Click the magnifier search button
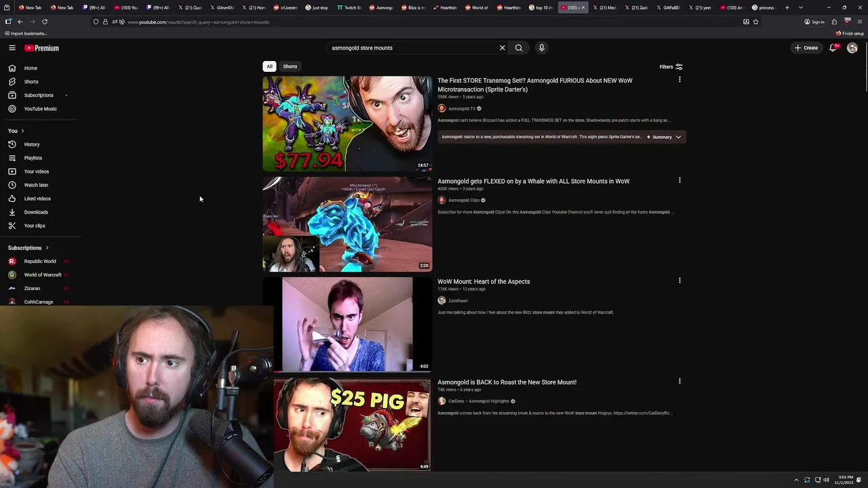This screenshot has width=868, height=488. coord(519,48)
